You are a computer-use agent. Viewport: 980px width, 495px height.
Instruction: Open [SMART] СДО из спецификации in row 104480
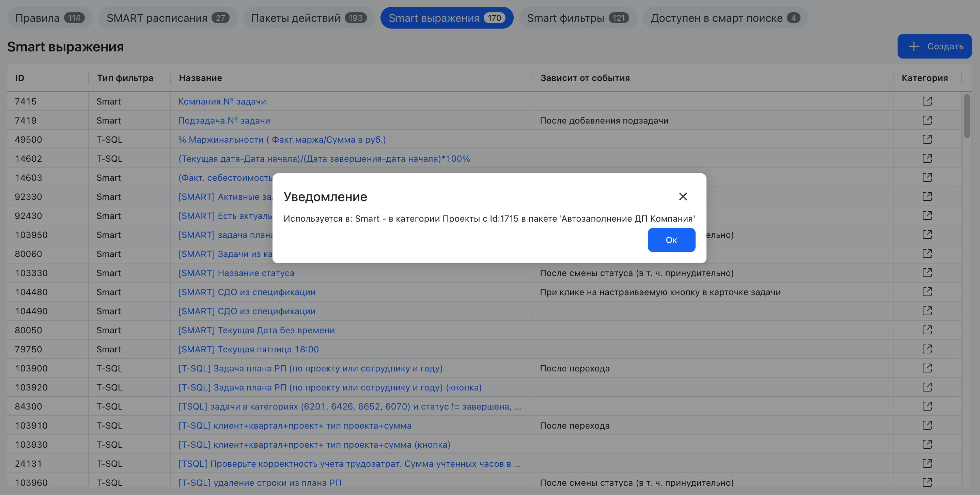pyautogui.click(x=247, y=292)
